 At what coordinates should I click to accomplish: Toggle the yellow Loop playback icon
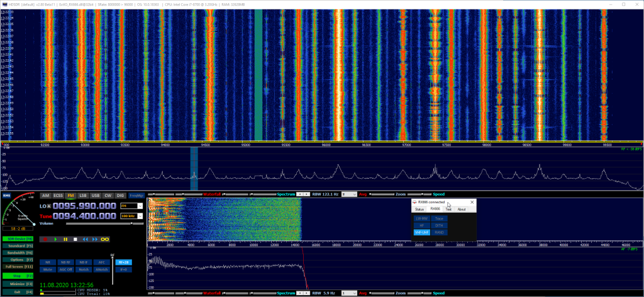106,239
